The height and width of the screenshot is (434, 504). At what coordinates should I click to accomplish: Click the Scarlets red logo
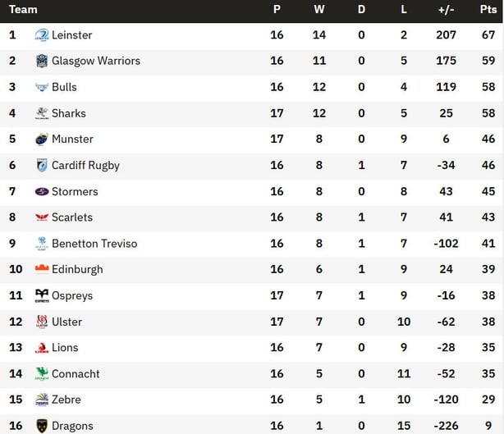point(42,217)
